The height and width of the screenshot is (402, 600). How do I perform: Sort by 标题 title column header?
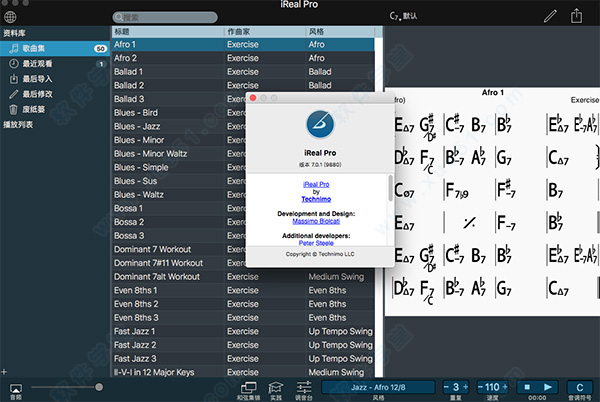pos(168,32)
